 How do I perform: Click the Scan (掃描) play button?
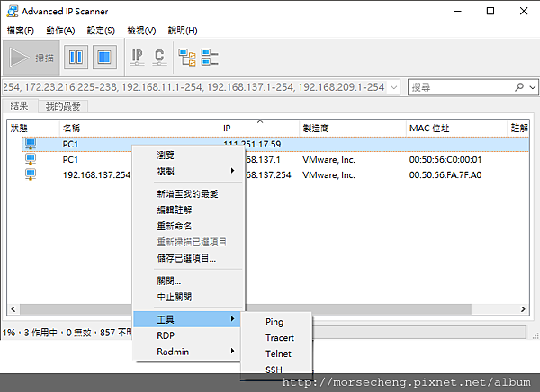click(31, 58)
